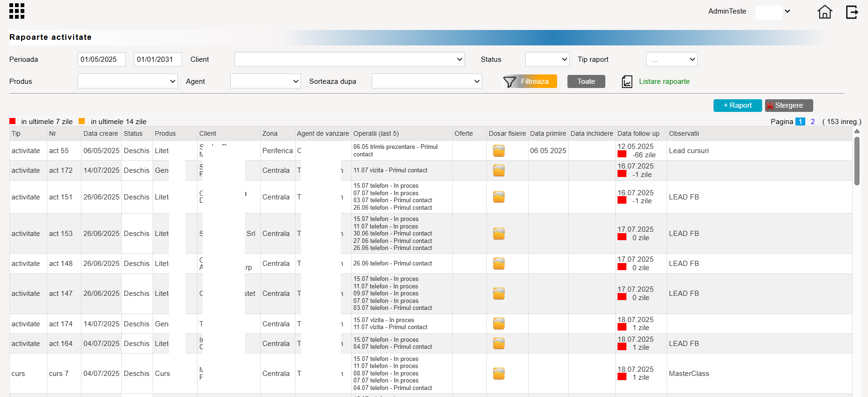The width and height of the screenshot is (868, 397).
Task: Go to the home page icon
Action: pyautogui.click(x=824, y=12)
